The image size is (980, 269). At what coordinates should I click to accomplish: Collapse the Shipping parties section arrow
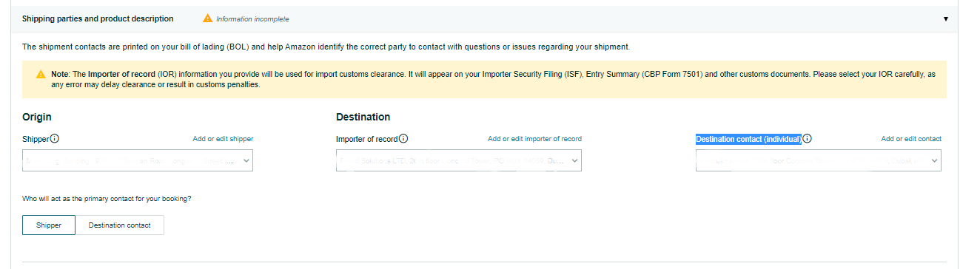pos(945,18)
